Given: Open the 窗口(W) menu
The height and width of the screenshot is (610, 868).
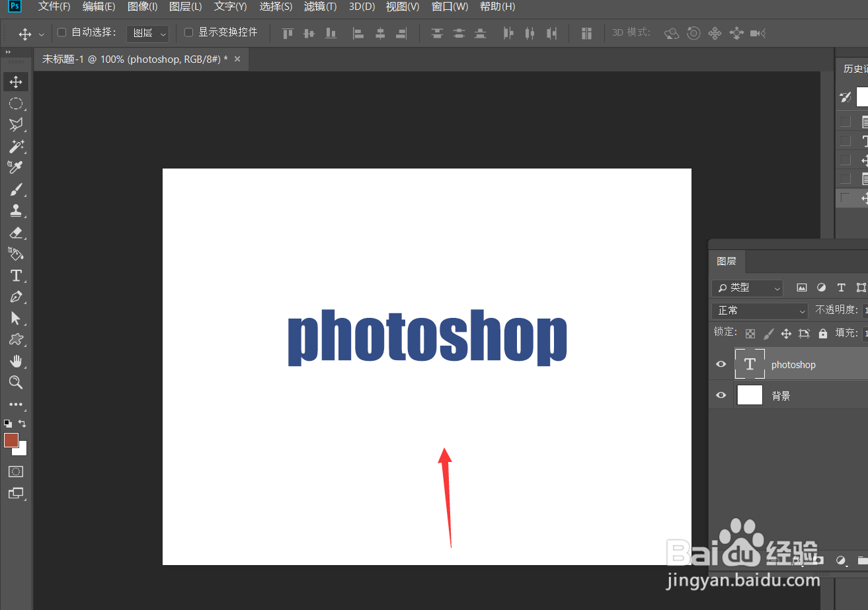Looking at the screenshot, I should [x=450, y=7].
